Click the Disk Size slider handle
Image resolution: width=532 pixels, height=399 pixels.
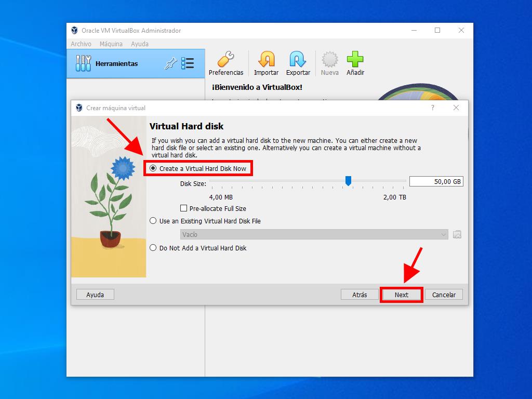pos(349,181)
